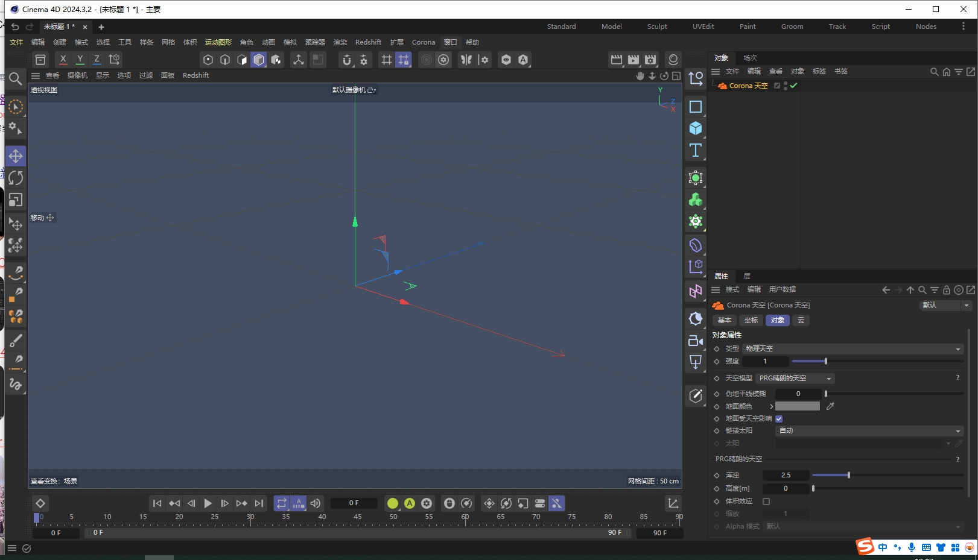This screenshot has height=560, width=978.
Task: Add a Null rectangle object
Action: click(x=696, y=107)
